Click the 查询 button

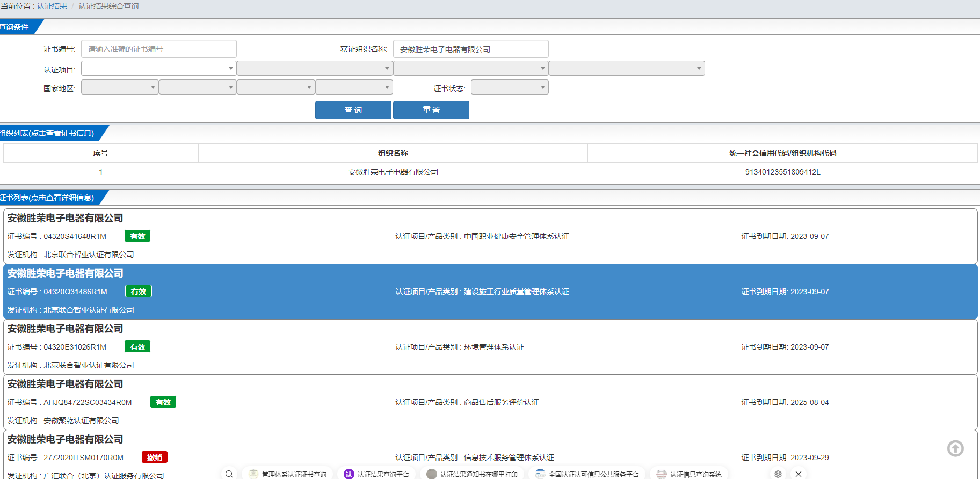pos(353,110)
